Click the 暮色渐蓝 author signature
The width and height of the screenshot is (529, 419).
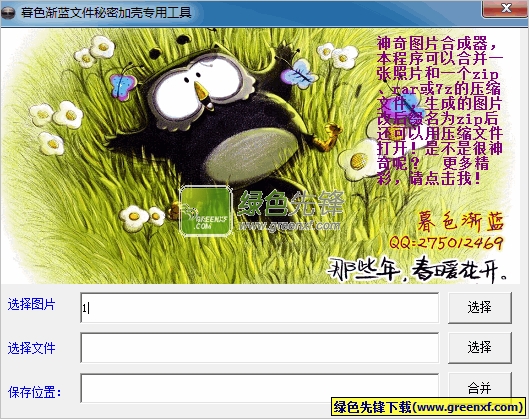pos(461,222)
